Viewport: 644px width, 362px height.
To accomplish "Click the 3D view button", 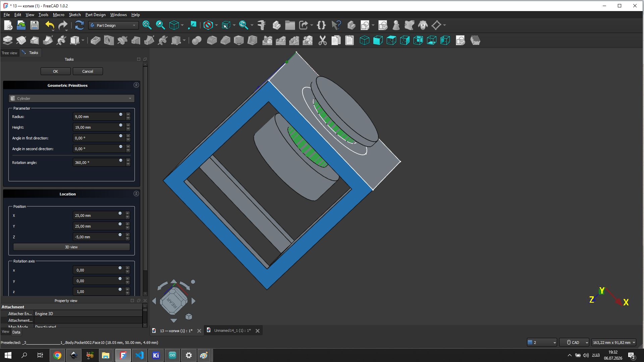I will click(x=71, y=247).
